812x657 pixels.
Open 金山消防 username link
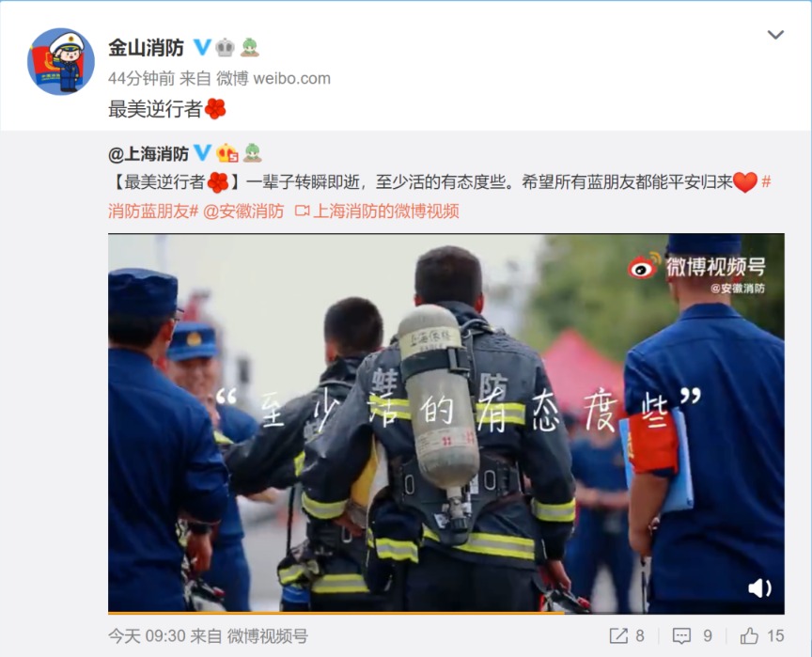(146, 48)
